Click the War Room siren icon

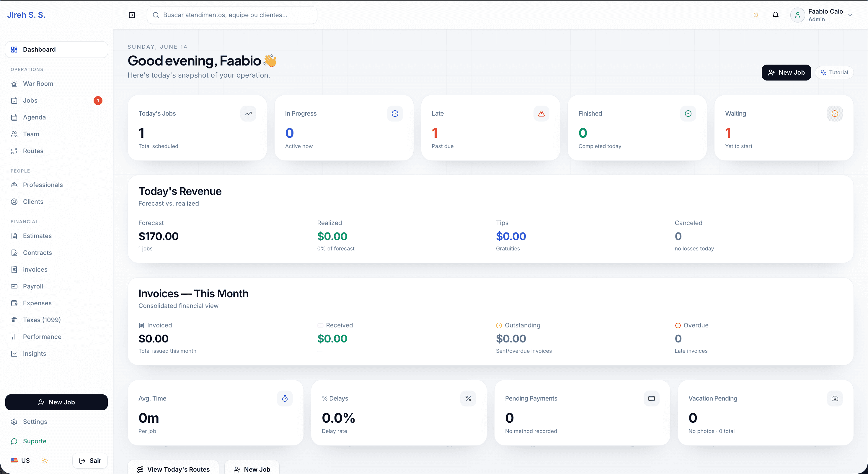pos(14,83)
